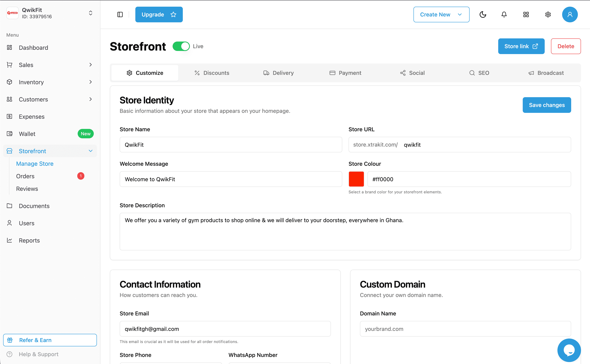The image size is (590, 364).
Task: Toggle the storefront Live switch
Action: (181, 46)
